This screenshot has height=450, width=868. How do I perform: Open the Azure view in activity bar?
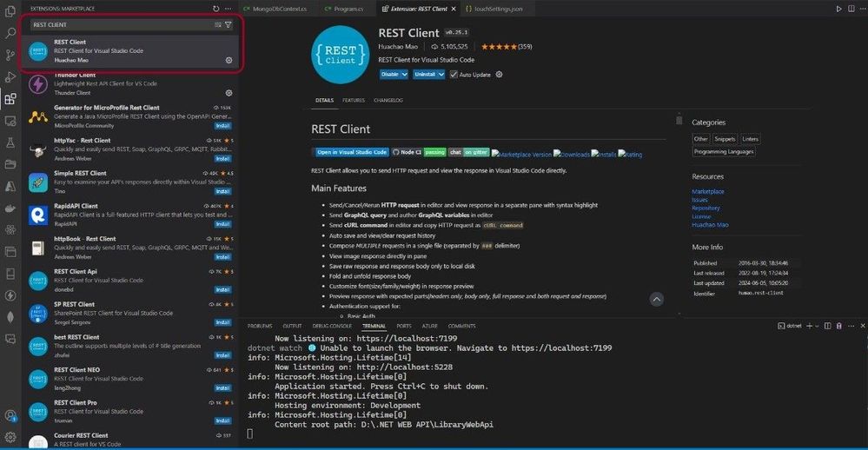point(10,187)
